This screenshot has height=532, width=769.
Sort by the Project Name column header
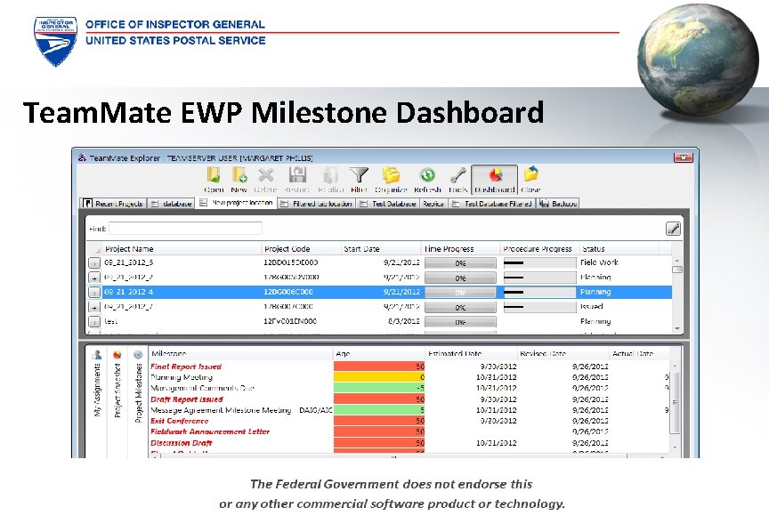182,248
